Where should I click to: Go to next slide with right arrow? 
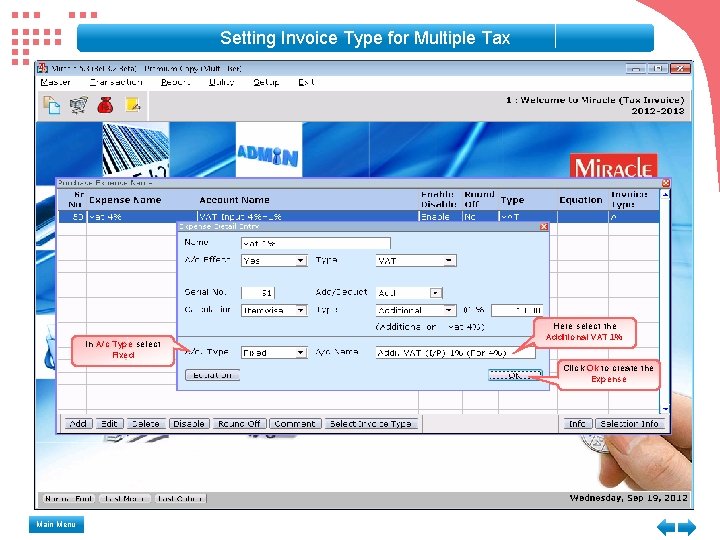pos(687,527)
